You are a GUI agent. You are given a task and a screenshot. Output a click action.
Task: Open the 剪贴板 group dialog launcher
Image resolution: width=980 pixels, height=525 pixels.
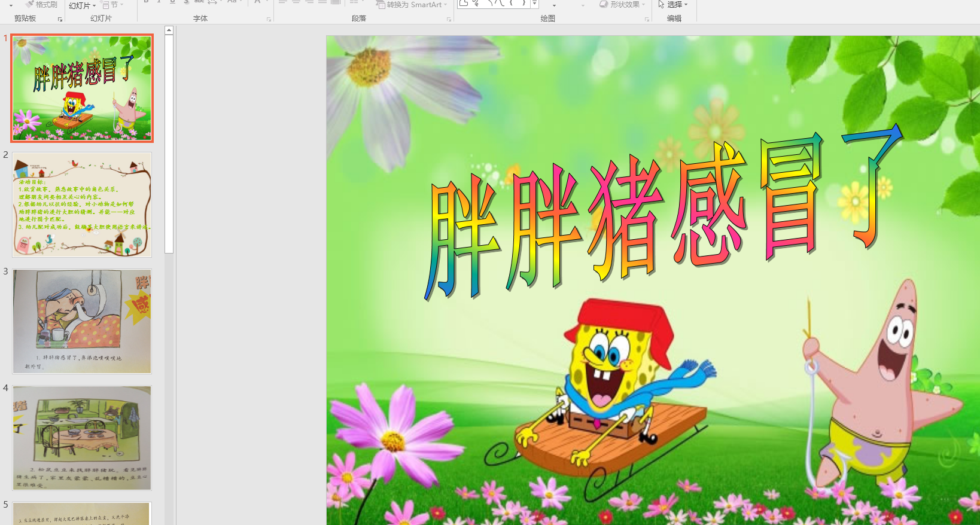pos(60,19)
